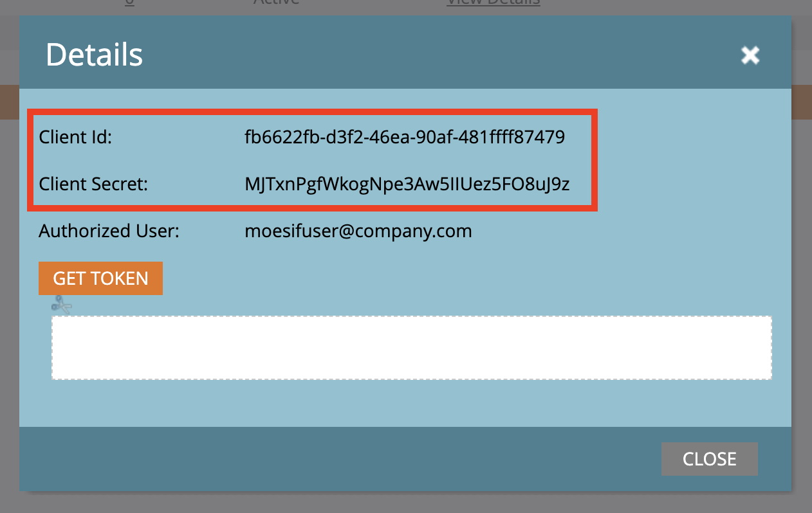Click the close X icon top right of dialog
The width and height of the screenshot is (812, 513).
click(750, 55)
